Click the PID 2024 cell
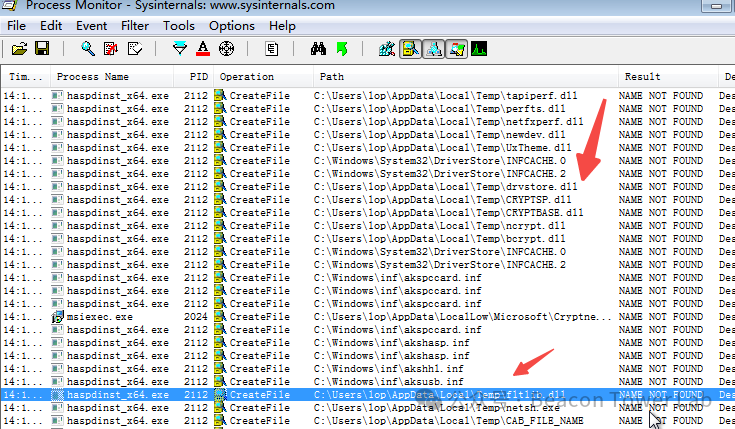735x429 pixels. pos(195,317)
